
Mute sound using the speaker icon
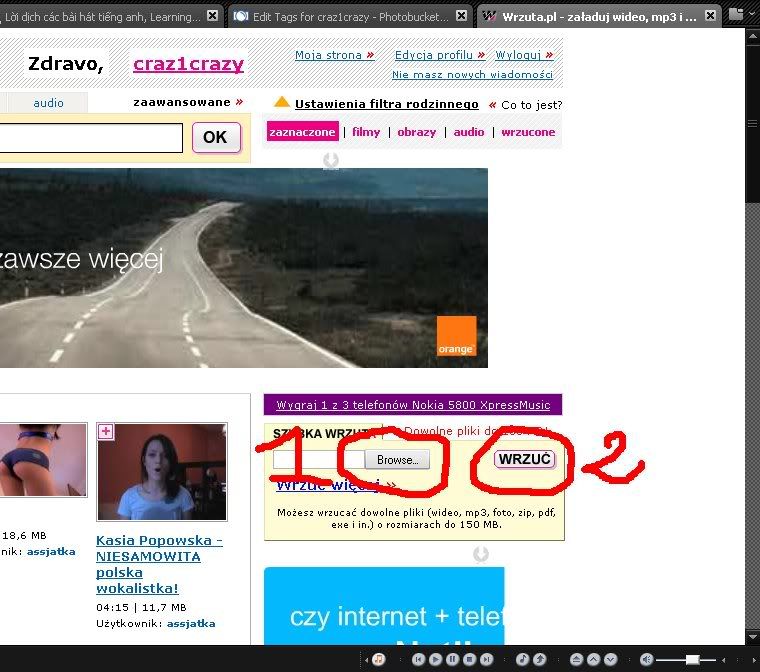click(647, 660)
